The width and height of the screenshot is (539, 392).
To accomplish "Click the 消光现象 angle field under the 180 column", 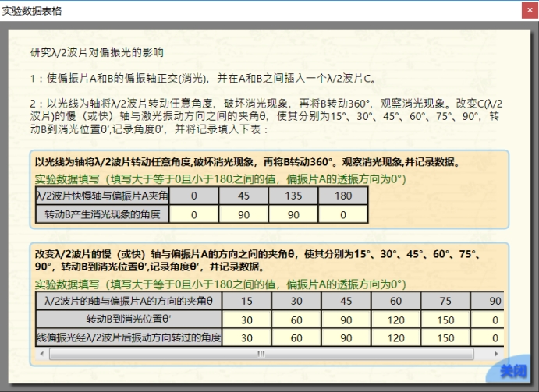I will coord(342,214).
